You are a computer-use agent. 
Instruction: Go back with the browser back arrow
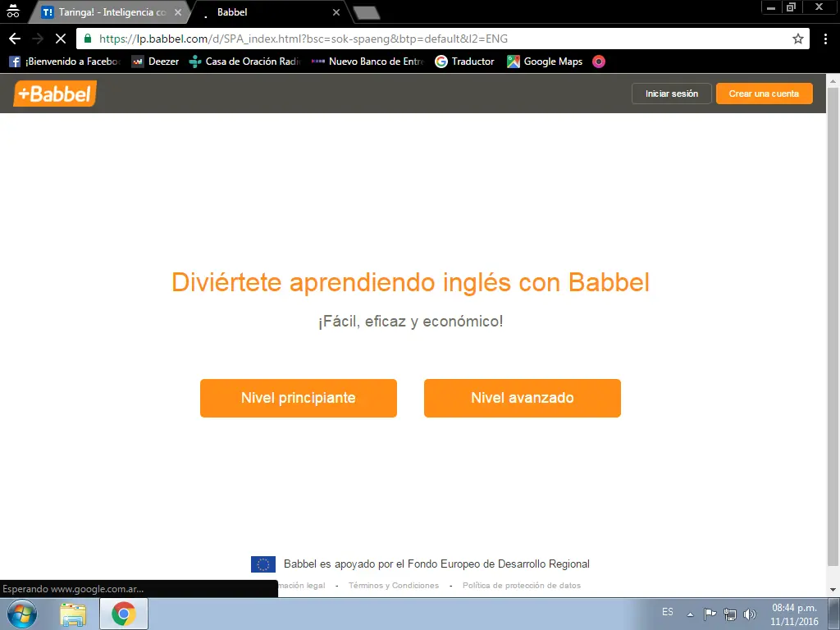[x=15, y=39]
